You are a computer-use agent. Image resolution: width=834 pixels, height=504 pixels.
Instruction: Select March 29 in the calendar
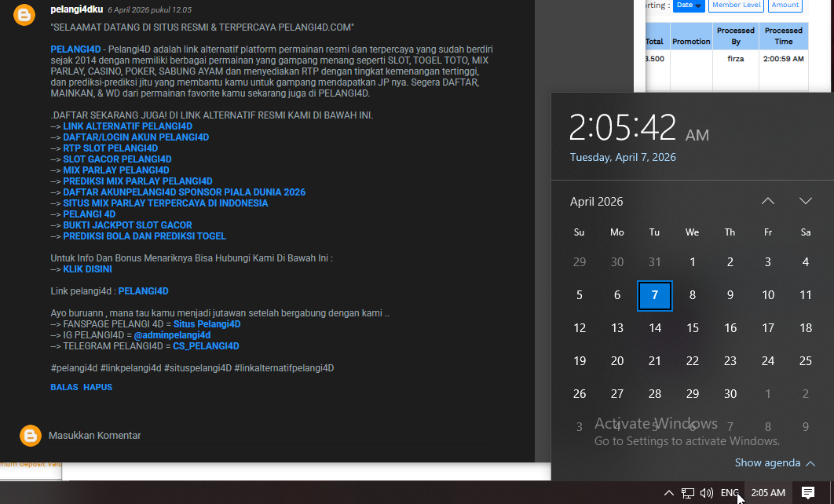coord(580,262)
